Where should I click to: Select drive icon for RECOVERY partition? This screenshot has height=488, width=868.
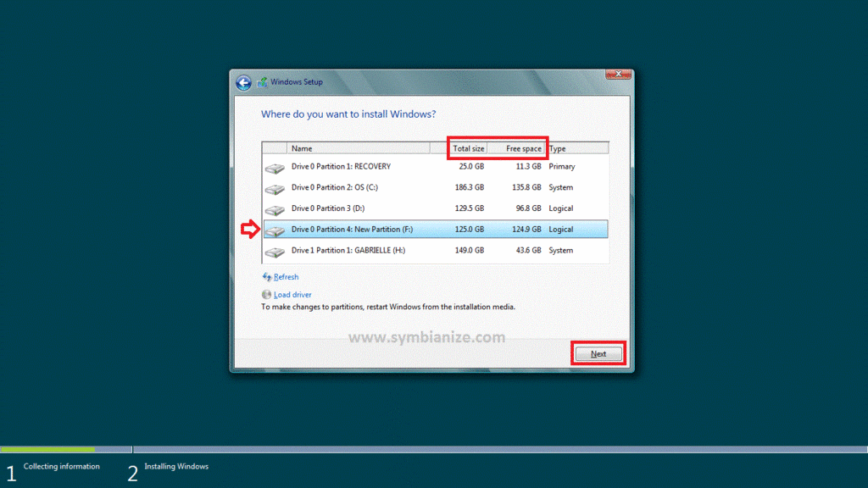point(275,168)
